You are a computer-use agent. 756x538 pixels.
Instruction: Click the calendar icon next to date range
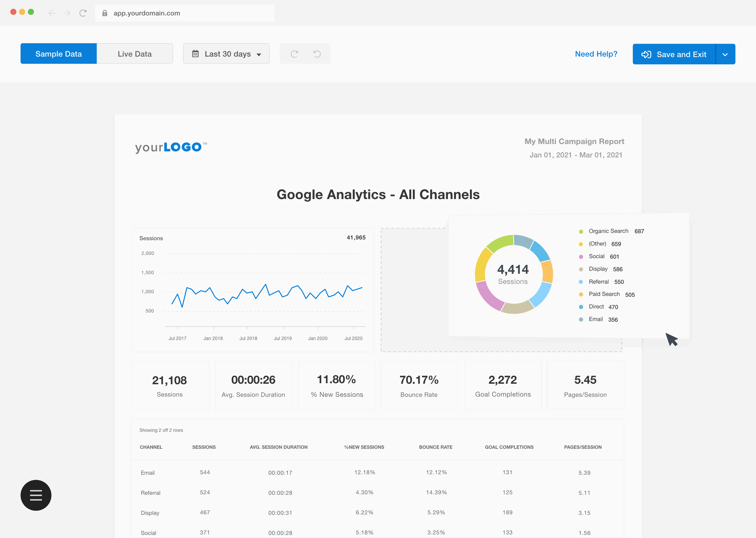click(x=195, y=53)
